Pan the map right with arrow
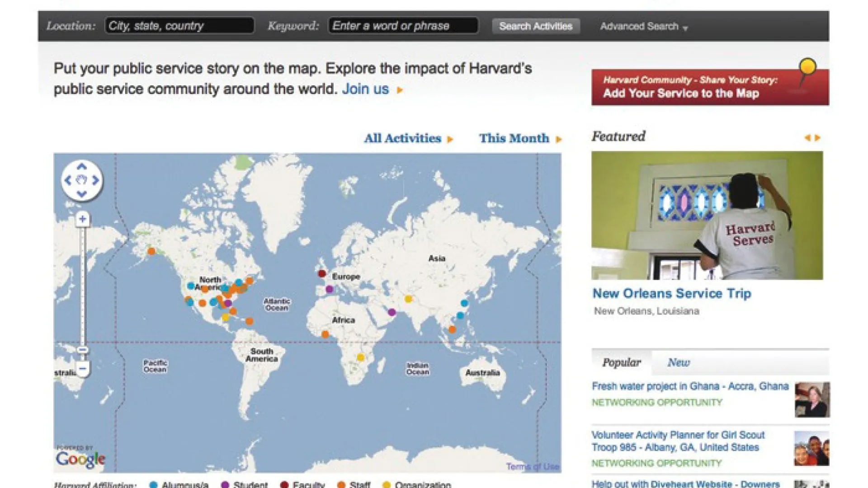868x488 pixels. click(x=95, y=180)
